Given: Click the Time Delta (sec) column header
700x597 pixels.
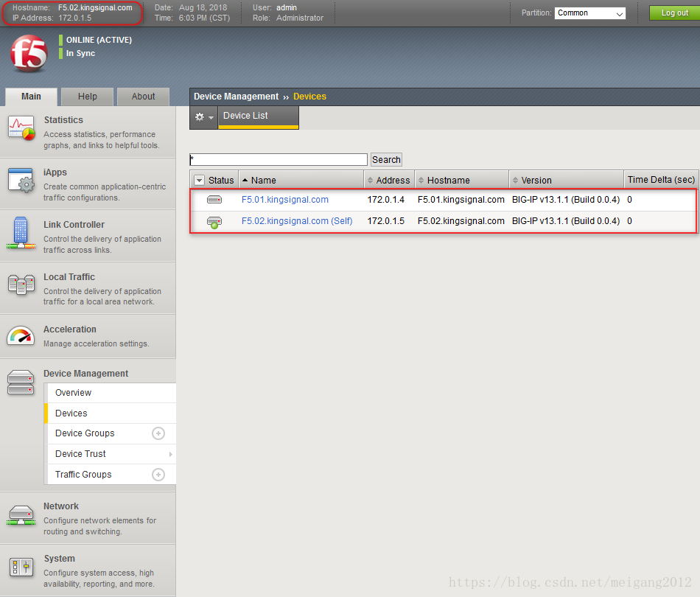Looking at the screenshot, I should (661, 180).
